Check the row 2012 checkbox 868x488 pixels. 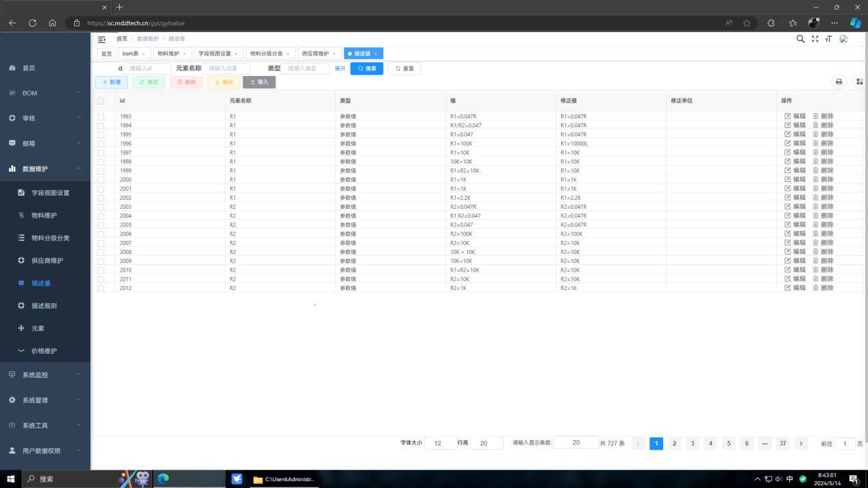(101, 289)
